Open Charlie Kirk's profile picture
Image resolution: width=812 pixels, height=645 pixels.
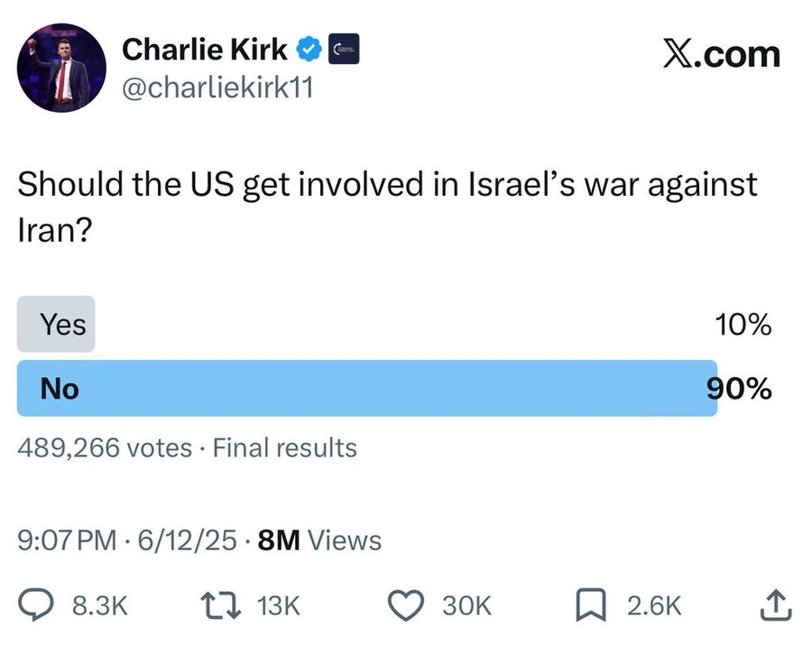tap(61, 68)
